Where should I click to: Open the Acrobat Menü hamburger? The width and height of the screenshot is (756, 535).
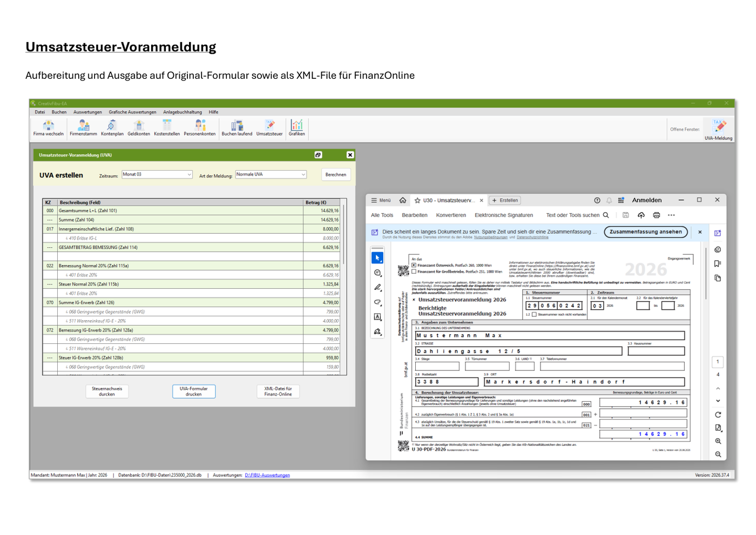[x=381, y=200]
